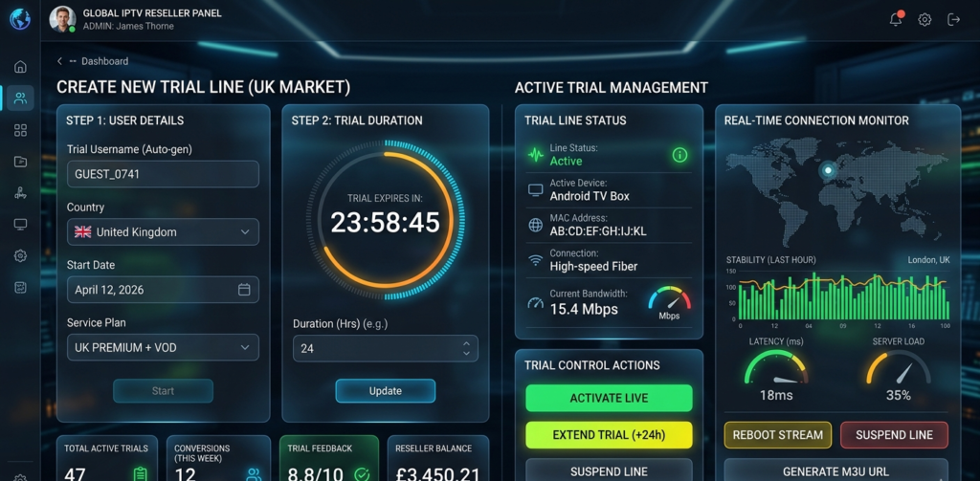Click the Stability last hour bar chart
The width and height of the screenshot is (980, 481).
[843, 296]
